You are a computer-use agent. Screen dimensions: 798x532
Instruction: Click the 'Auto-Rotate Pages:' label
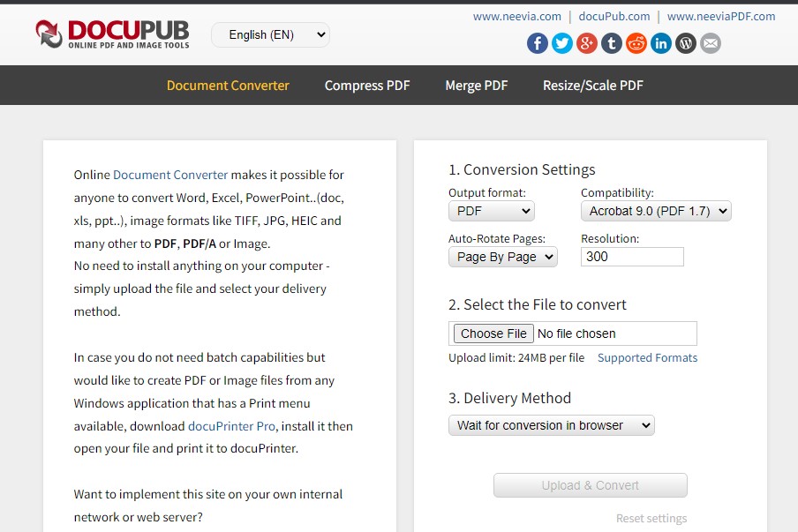(497, 238)
